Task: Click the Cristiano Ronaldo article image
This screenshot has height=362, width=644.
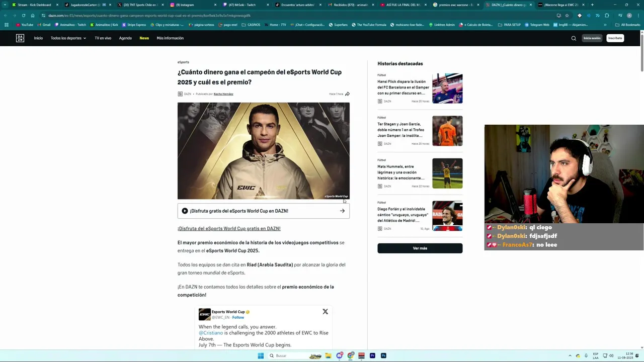Action: pos(264,151)
